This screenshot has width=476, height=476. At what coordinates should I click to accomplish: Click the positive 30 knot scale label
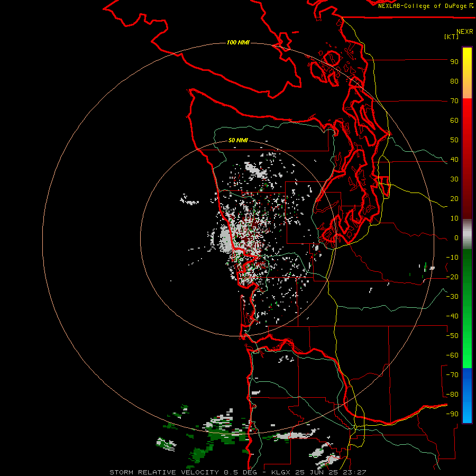(x=454, y=179)
